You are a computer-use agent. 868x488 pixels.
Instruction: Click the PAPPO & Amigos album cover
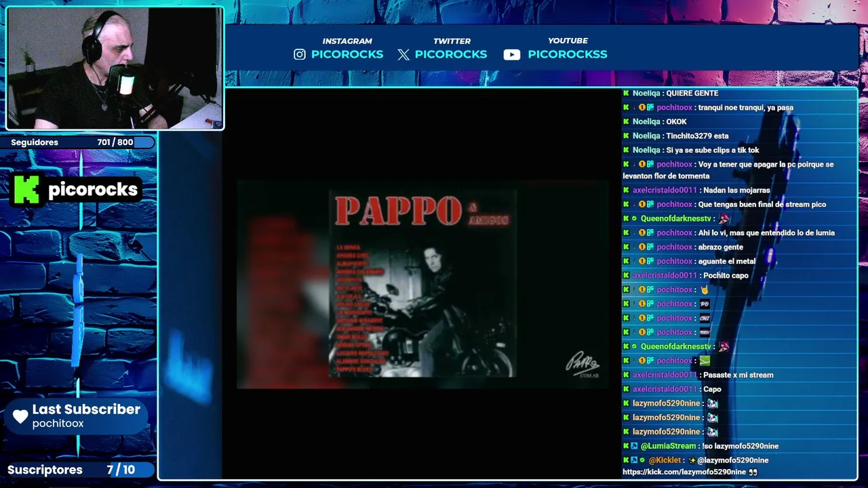[x=422, y=283]
